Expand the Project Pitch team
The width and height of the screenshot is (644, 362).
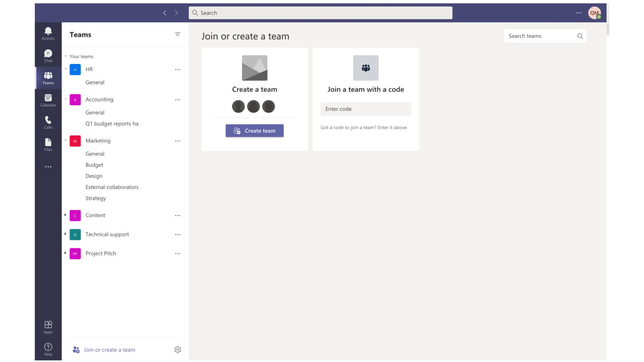[x=65, y=253]
